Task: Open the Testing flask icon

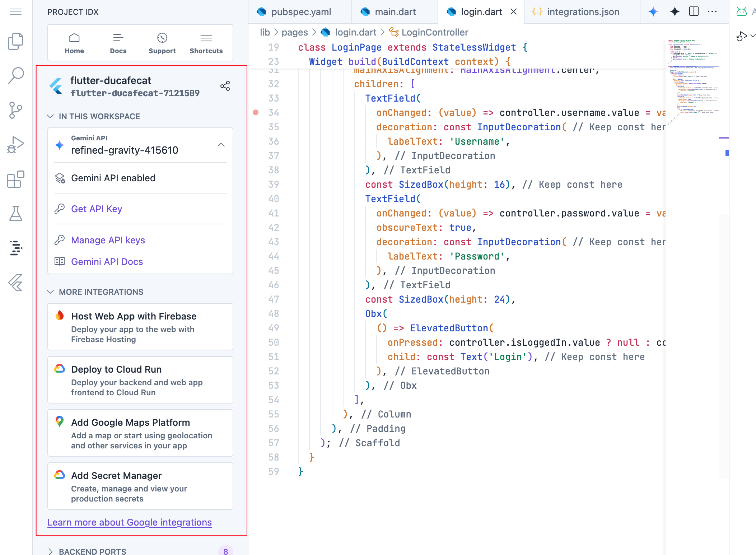Action: (x=15, y=214)
